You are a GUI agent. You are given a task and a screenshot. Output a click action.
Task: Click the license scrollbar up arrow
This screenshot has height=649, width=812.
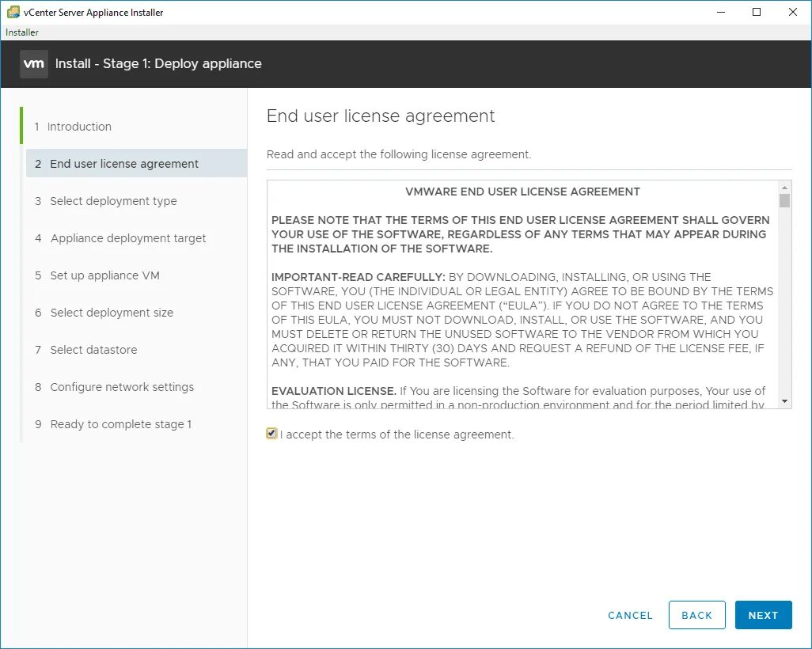[x=784, y=187]
